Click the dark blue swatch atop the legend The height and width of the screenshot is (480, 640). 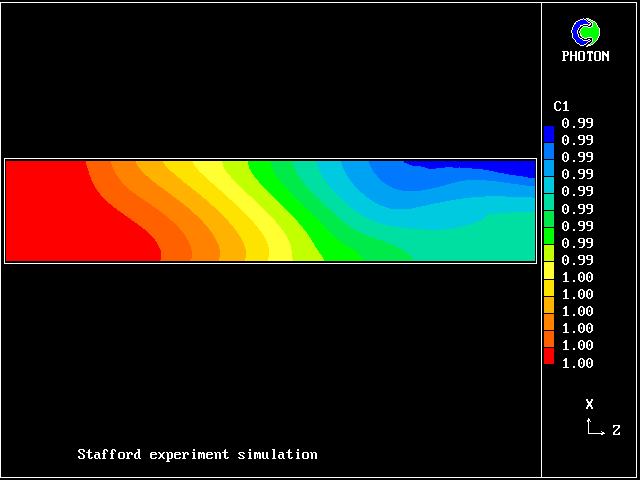pyautogui.click(x=548, y=132)
